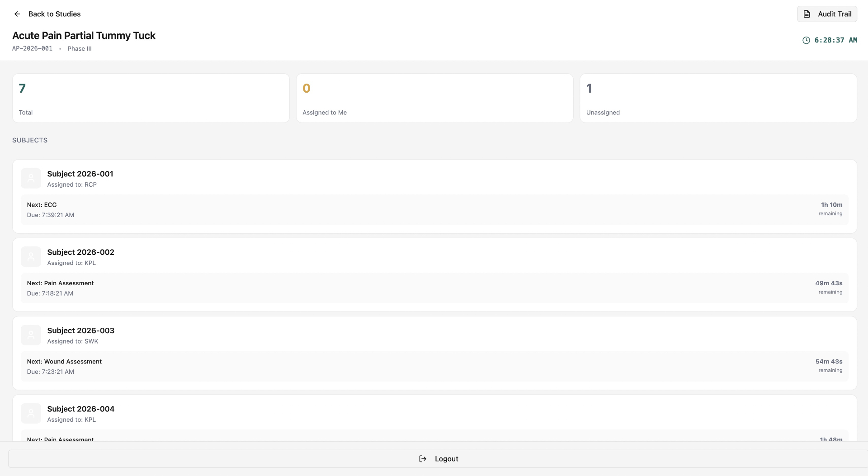Image resolution: width=868 pixels, height=476 pixels.
Task: Click the Logout door-arrow icon
Action: pyautogui.click(x=423, y=459)
